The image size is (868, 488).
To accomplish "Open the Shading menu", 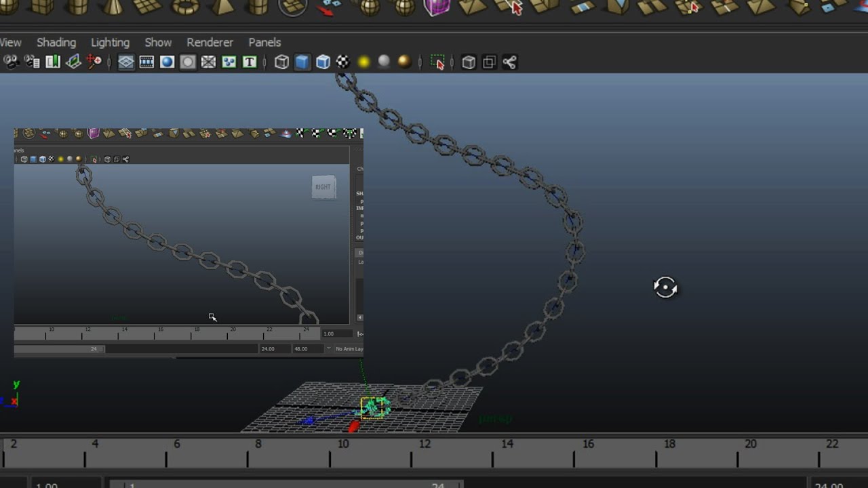I will click(x=56, y=42).
